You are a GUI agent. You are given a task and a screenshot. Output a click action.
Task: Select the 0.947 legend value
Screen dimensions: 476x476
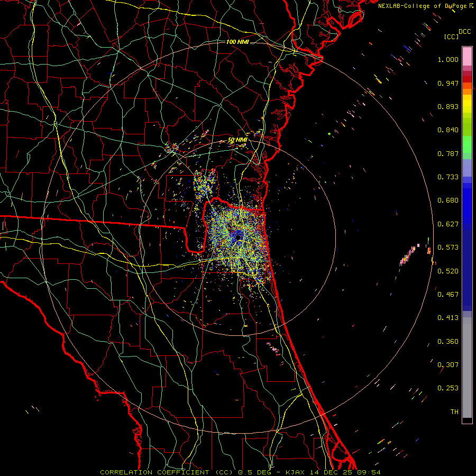click(x=448, y=83)
